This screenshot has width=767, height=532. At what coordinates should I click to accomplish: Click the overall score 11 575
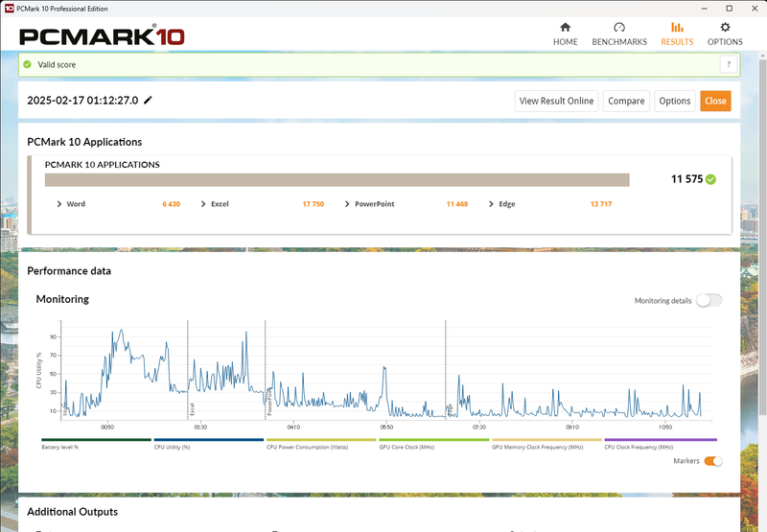[x=686, y=179]
